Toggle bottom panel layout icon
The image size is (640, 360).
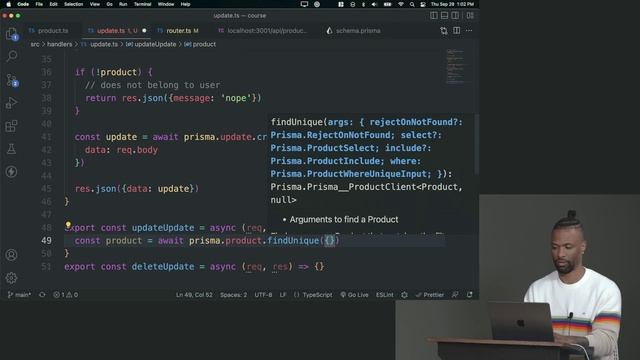(444, 16)
